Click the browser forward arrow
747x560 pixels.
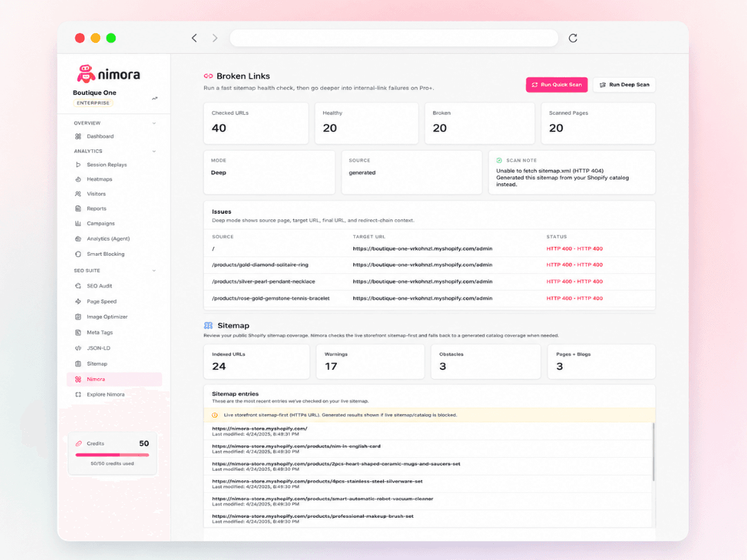[215, 38]
